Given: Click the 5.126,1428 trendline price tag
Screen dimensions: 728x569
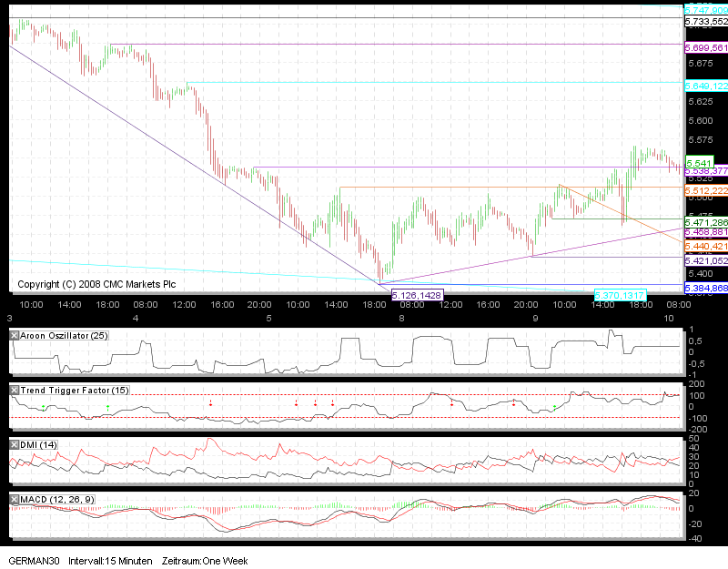Looking at the screenshot, I should click(417, 295).
